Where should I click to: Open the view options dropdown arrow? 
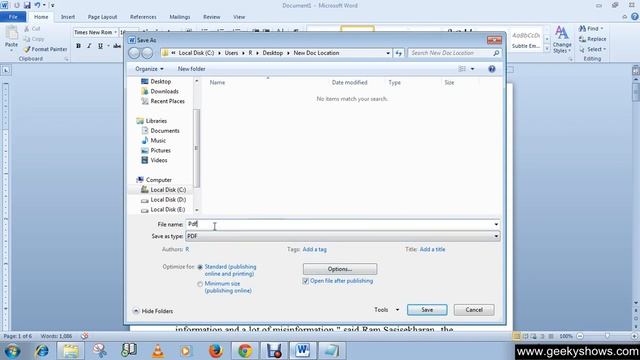[472, 69]
